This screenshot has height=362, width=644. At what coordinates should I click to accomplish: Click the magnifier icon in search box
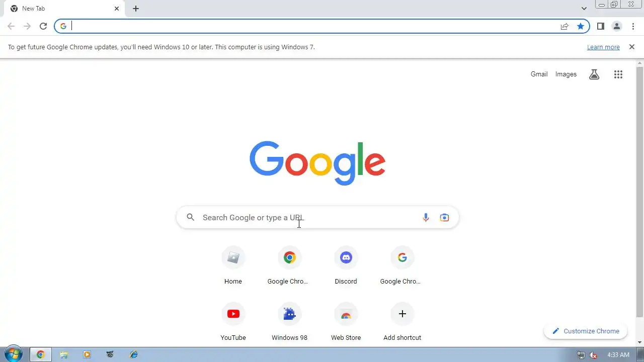(x=190, y=217)
